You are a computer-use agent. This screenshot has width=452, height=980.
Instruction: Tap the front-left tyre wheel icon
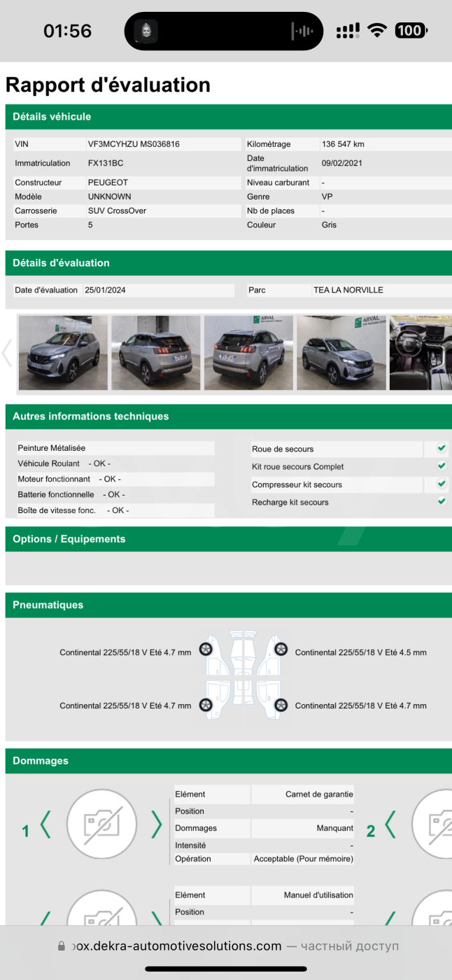pyautogui.click(x=206, y=650)
